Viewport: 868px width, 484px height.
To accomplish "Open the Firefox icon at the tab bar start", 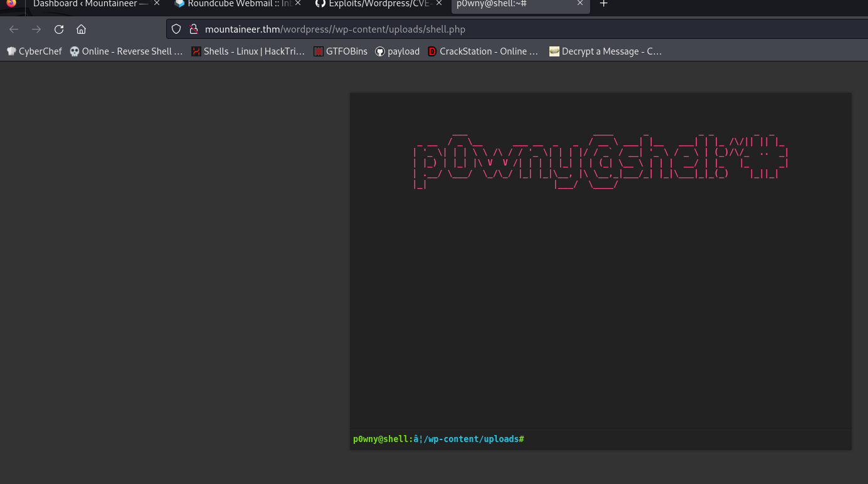I will pyautogui.click(x=11, y=3).
